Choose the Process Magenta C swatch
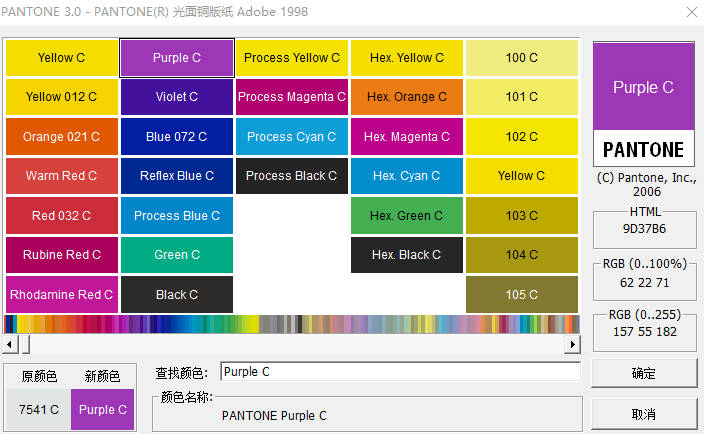 (292, 97)
